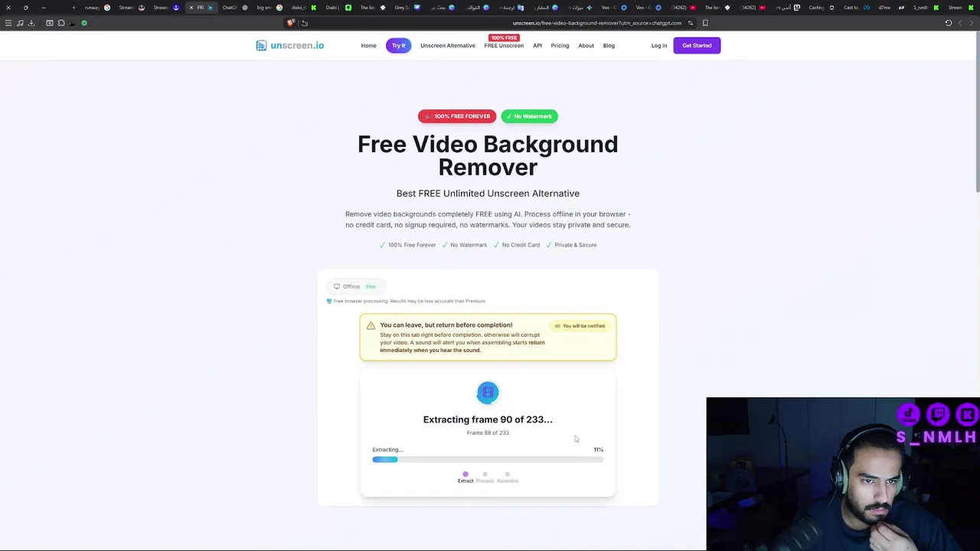Open the Home nav item
Image resolution: width=980 pixels, height=551 pixels.
(x=369, y=45)
